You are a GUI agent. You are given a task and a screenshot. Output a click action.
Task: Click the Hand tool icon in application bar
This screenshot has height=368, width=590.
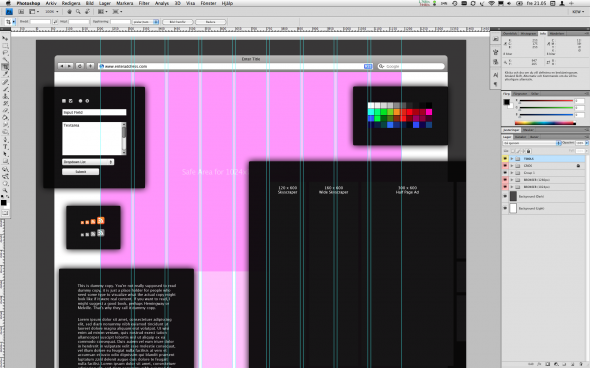tap(70, 12)
